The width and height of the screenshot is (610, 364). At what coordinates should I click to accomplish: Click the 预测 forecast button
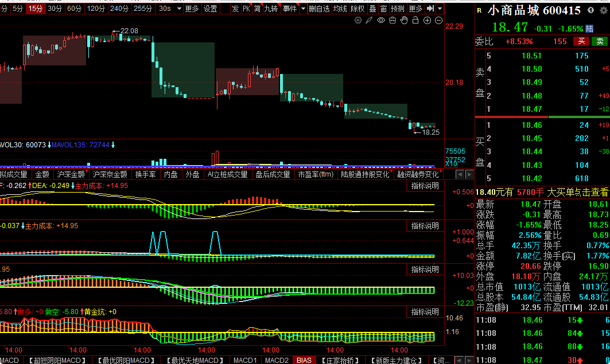pyautogui.click(x=398, y=8)
